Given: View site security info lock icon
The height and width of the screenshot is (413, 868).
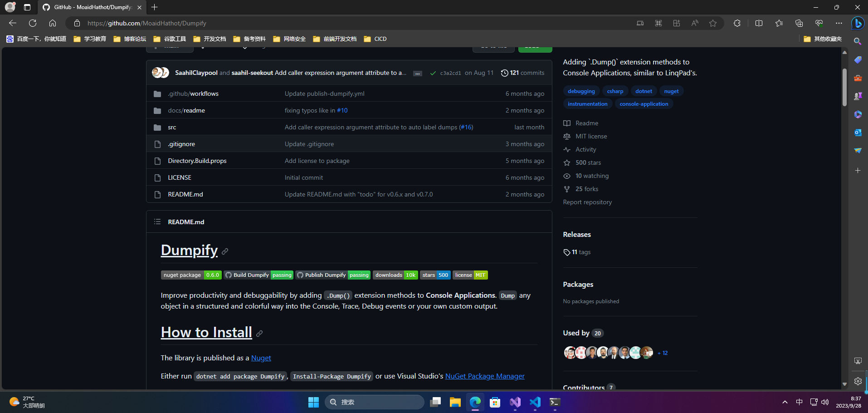Looking at the screenshot, I should point(77,23).
